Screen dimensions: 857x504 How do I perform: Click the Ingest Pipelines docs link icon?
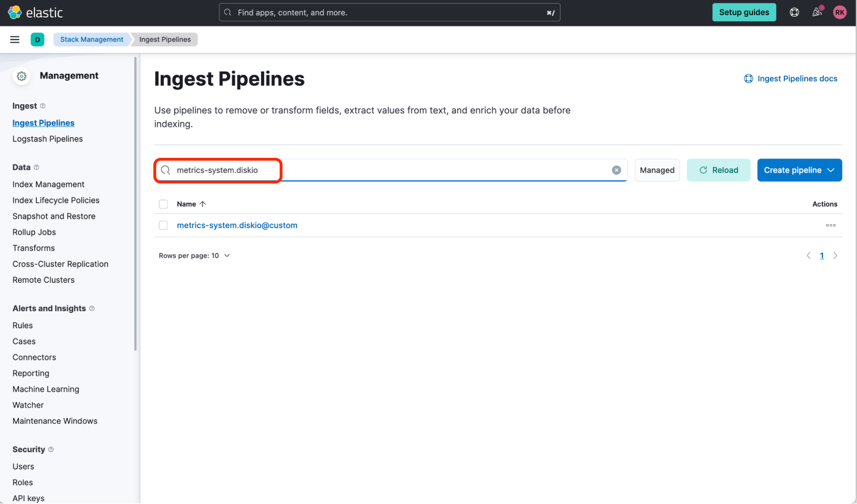[749, 78]
